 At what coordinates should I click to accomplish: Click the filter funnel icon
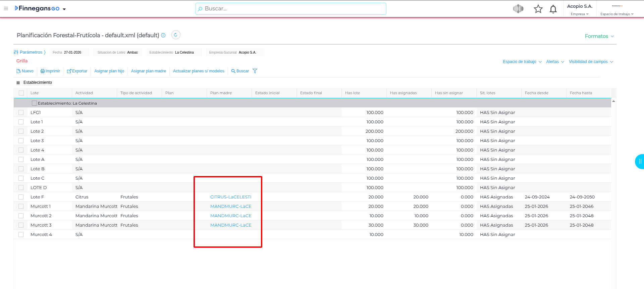point(255,71)
